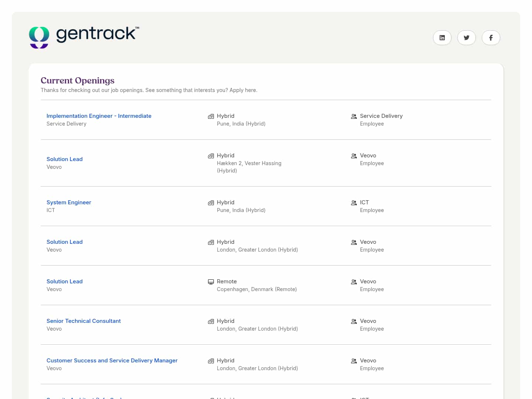Click "Service Delivery" in the department column

pyautogui.click(x=381, y=116)
